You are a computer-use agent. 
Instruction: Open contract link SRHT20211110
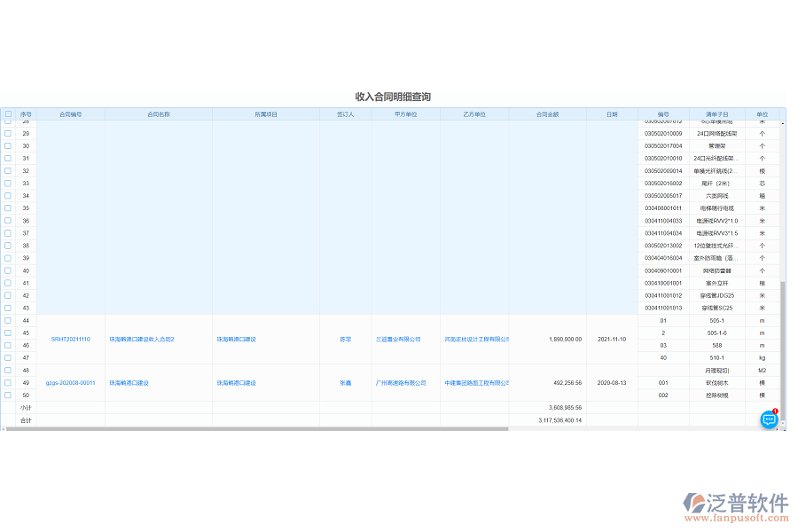[x=71, y=339]
